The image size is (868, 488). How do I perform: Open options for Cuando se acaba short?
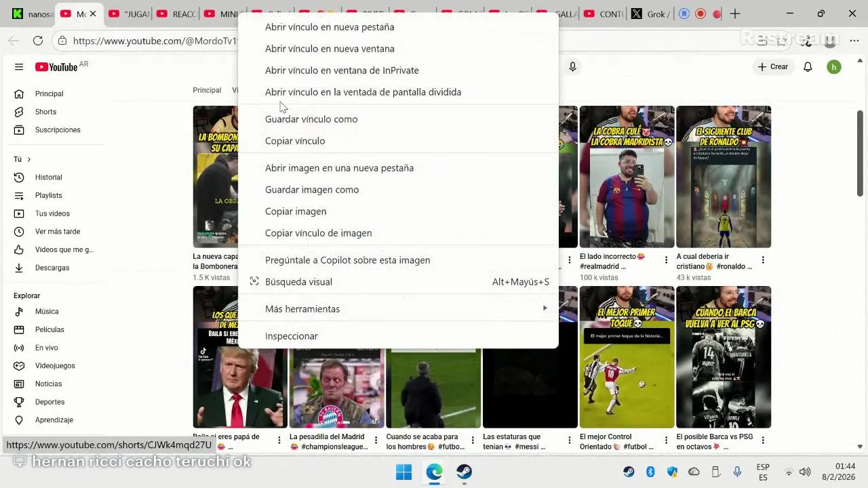473,440
